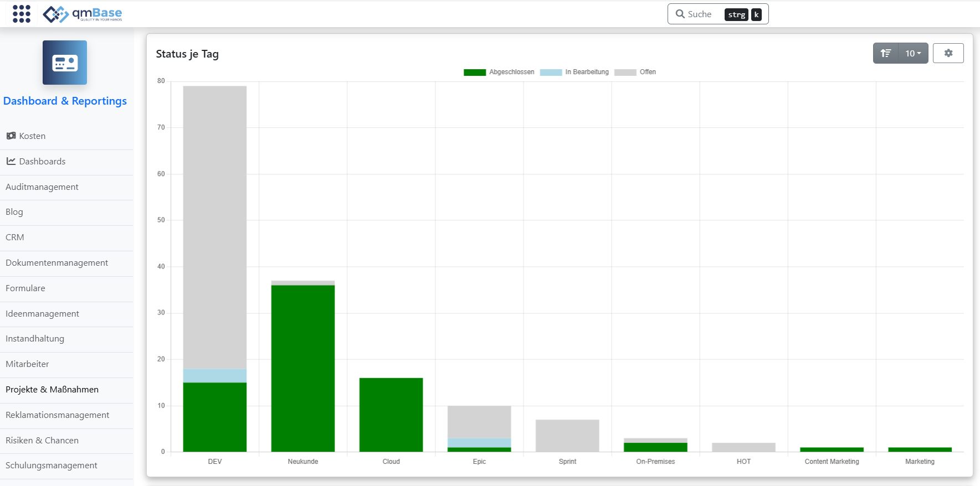980x486 pixels.
Task: Go to Dokumentenmanagement in sidebar
Action: [57, 263]
